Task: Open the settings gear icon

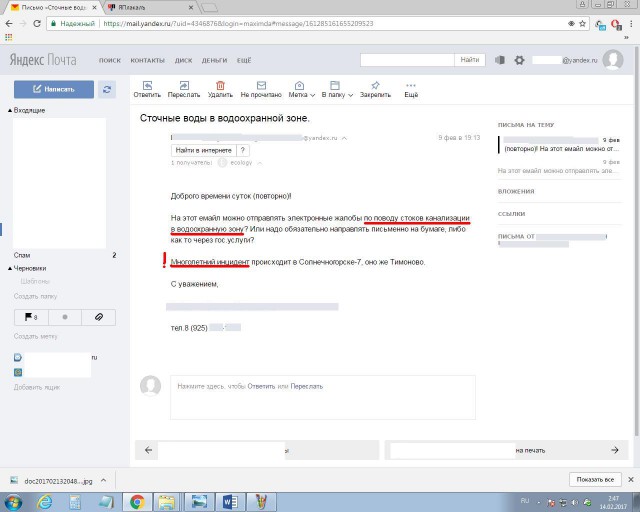Action: click(519, 60)
